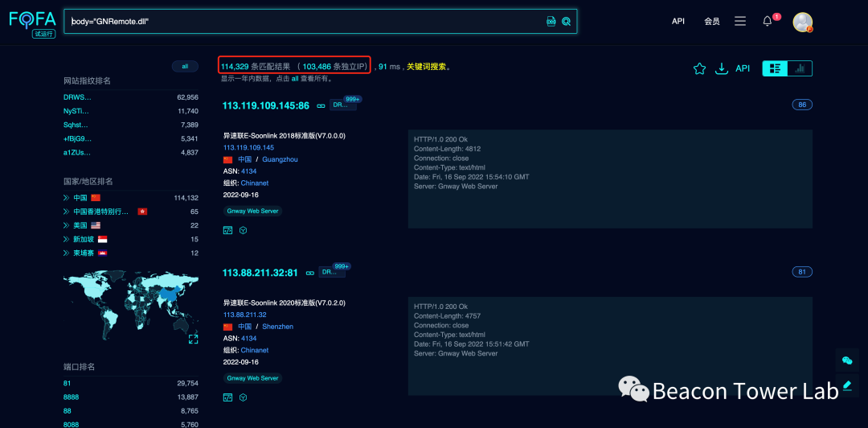Click ASN 4134 in the first result
This screenshot has height=428, width=868.
[x=248, y=171]
